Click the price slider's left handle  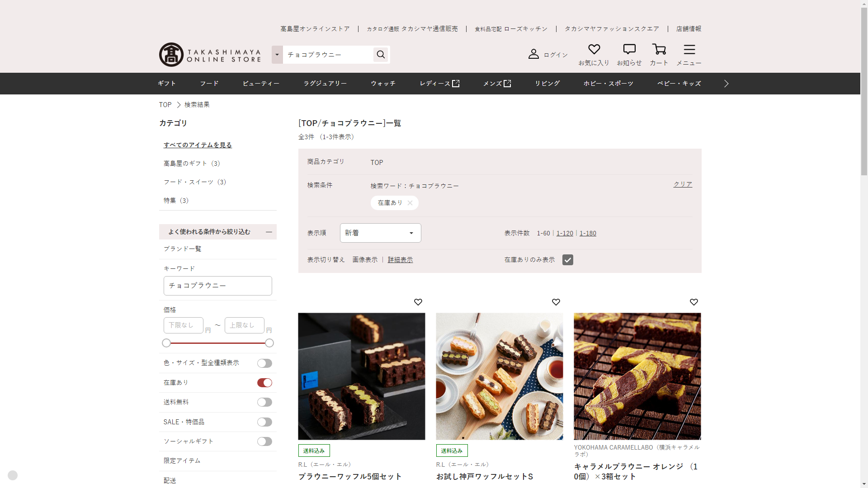(166, 343)
